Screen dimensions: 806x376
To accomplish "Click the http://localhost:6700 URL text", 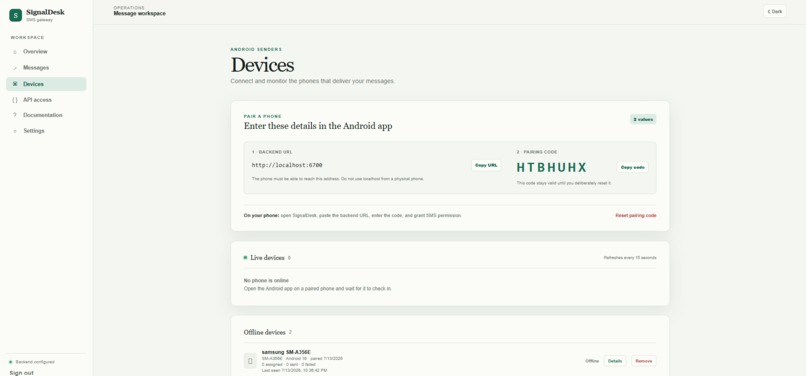I will click(287, 165).
